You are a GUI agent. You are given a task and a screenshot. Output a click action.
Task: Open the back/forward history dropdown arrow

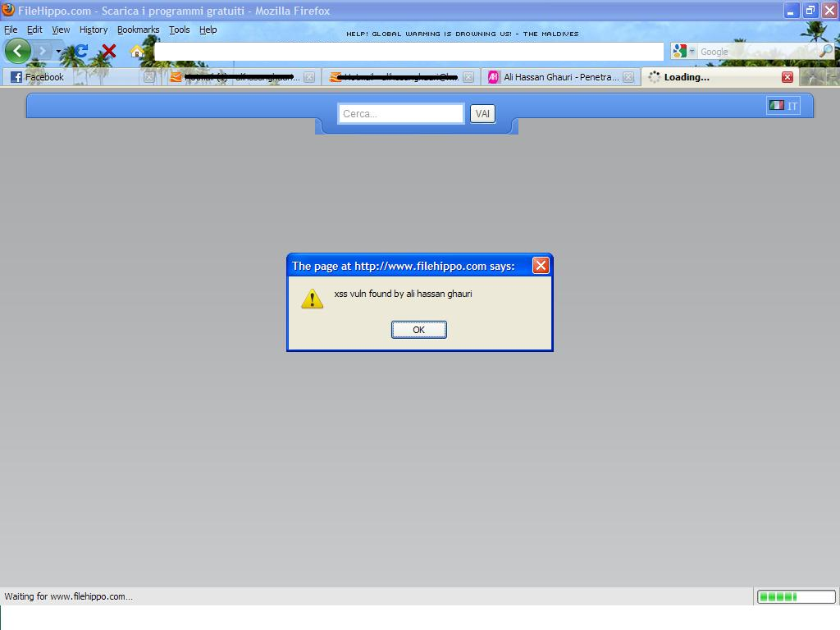[x=58, y=52]
